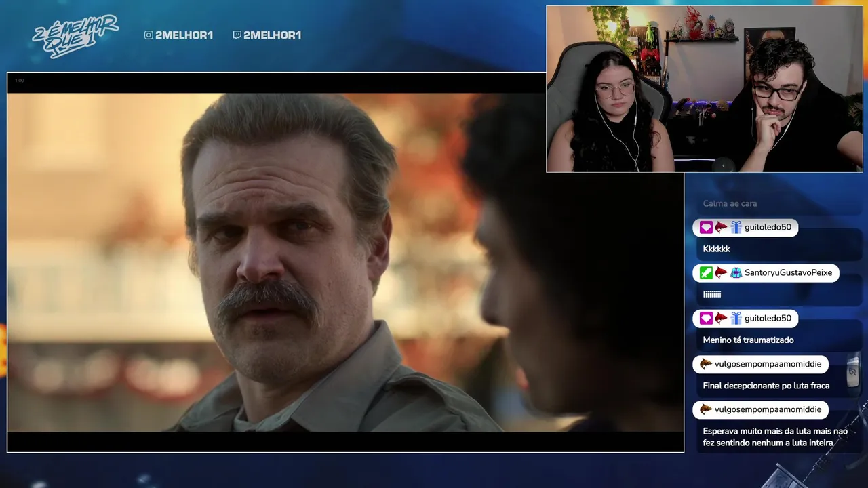Select username SantoryuGustavoPeixe in chat
The height and width of the screenshot is (488, 868).
coord(788,273)
